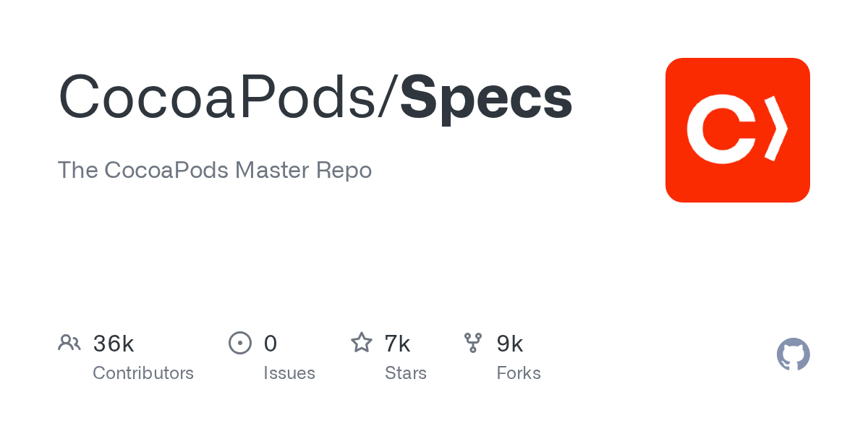The width and height of the screenshot is (868, 434).
Task: Open the "Issues" label
Action: pyautogui.click(x=289, y=373)
